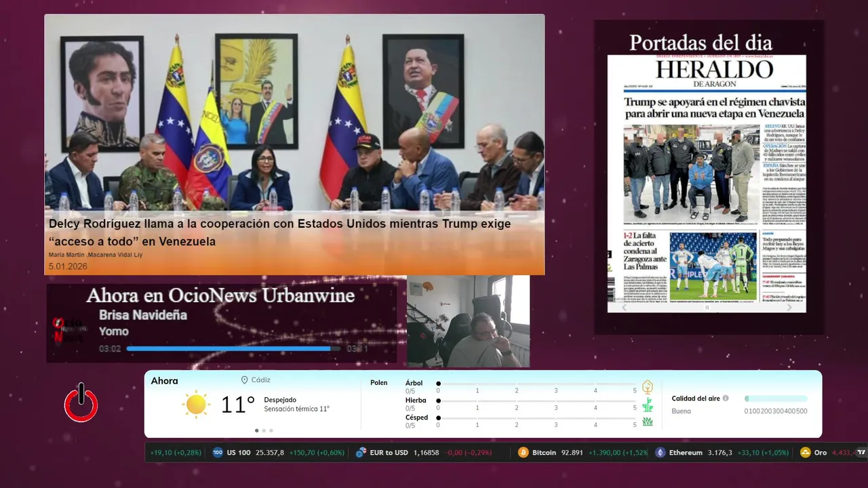
Task: Click the byline "Maria Martin" authors text
Action: (96, 255)
